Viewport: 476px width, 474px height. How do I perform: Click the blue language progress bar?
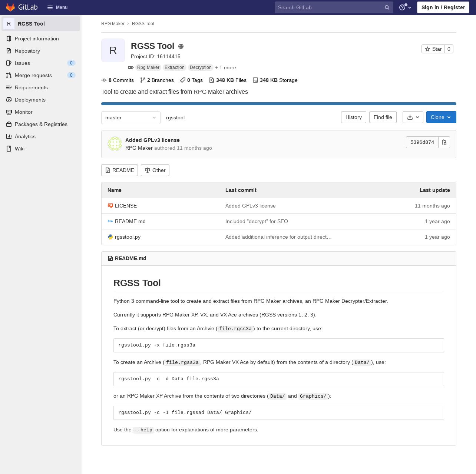point(279,104)
